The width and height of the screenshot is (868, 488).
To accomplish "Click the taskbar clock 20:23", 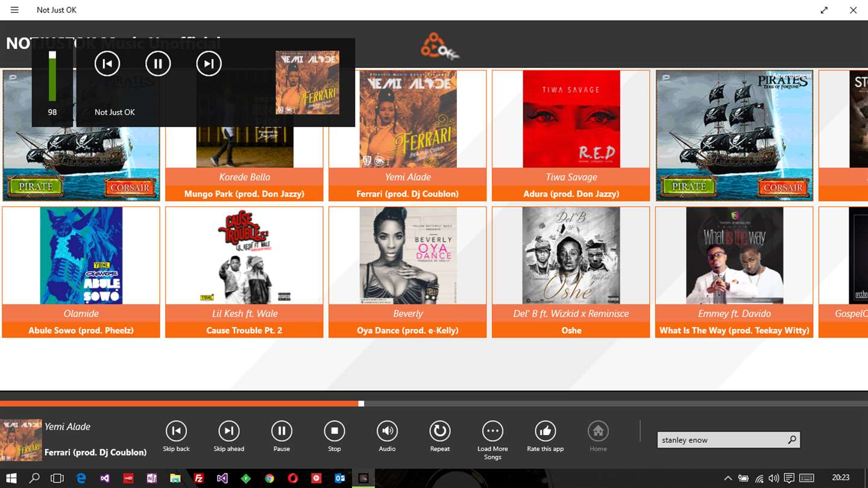I will coord(841,478).
